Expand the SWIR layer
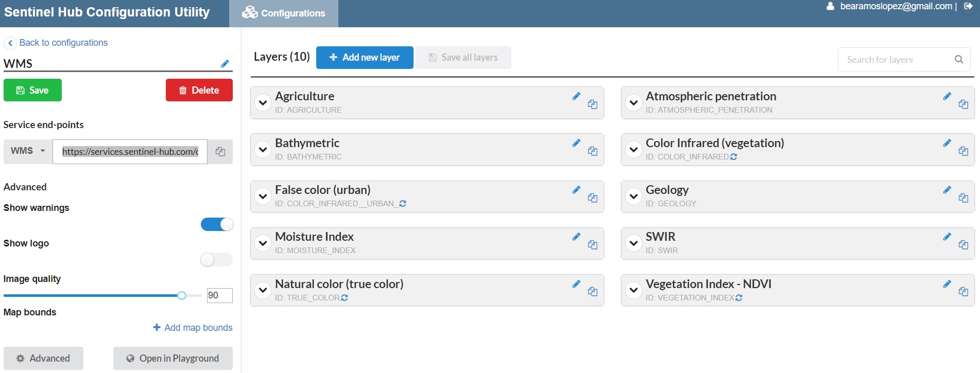The width and height of the screenshot is (980, 373). 634,243
